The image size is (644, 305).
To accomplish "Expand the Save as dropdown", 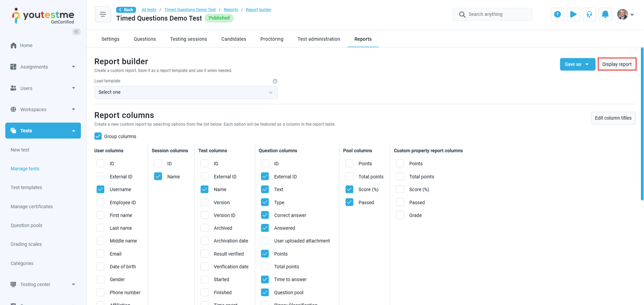I will (577, 64).
